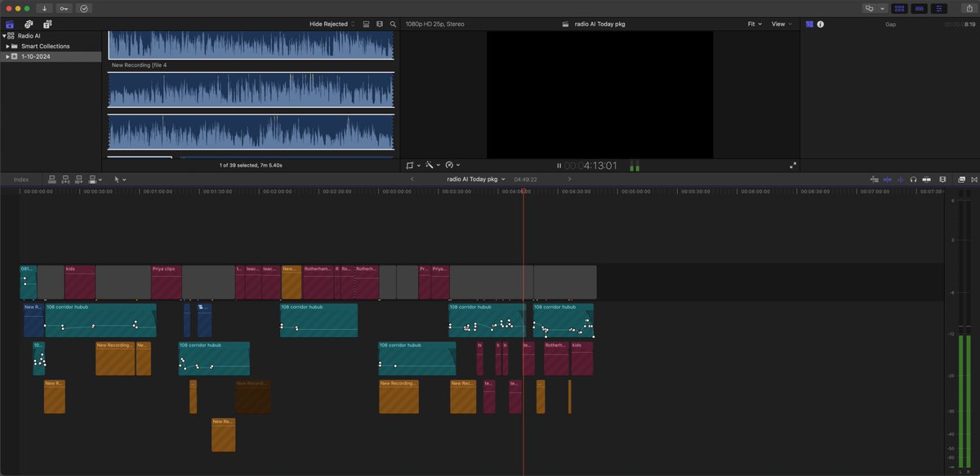Show the Transitions browser
Viewport: 980px width, 476px height.
(973, 179)
